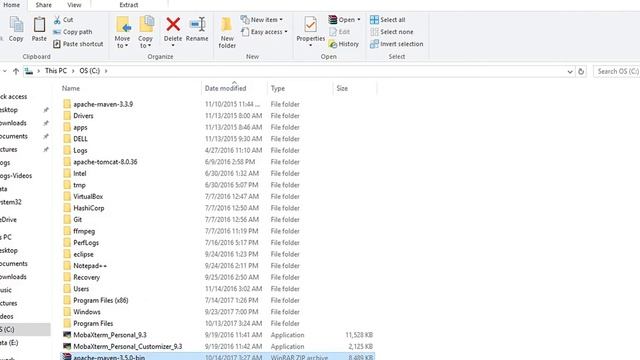Expand the chevron after OS (C:) in breadcrumb
The width and height of the screenshot is (640, 360).
point(106,71)
